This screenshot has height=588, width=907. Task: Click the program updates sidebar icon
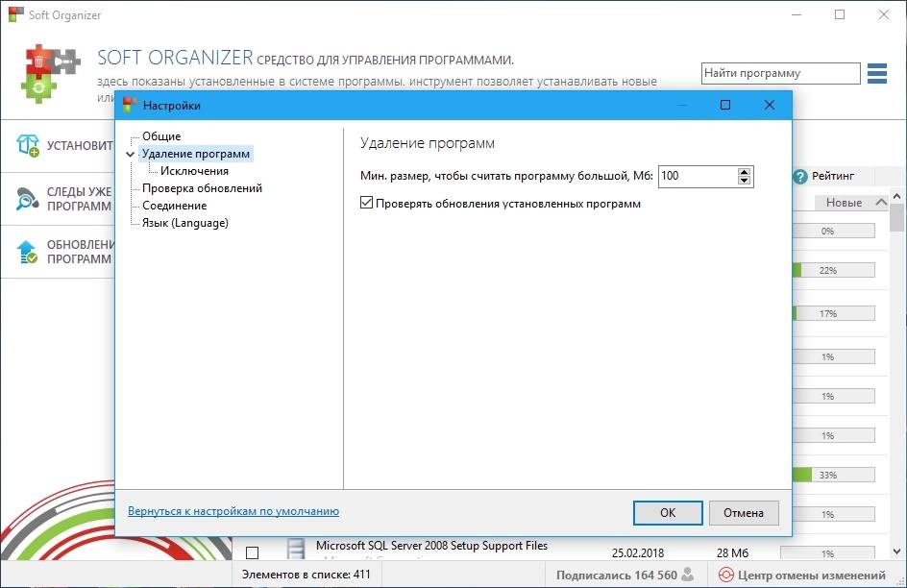(27, 252)
